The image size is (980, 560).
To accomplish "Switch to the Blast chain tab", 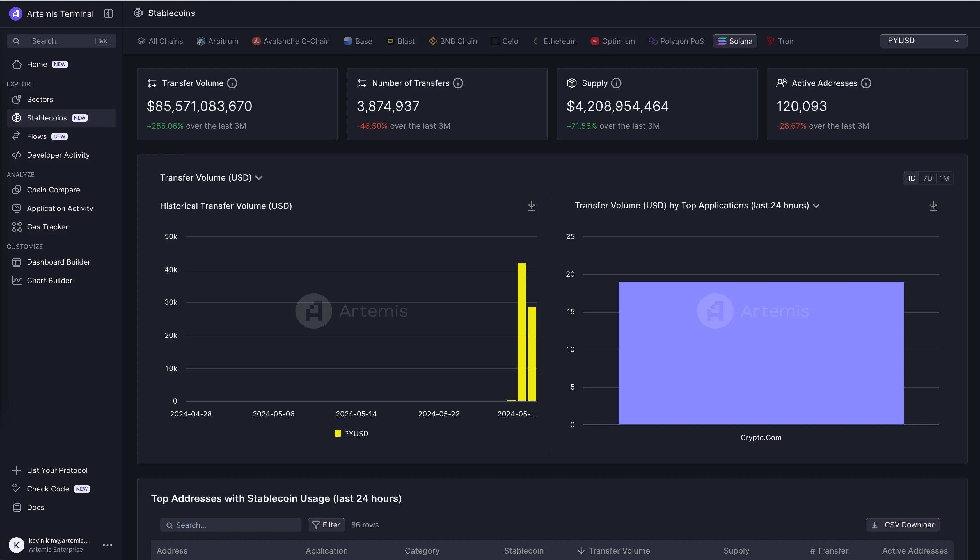I will click(x=400, y=41).
